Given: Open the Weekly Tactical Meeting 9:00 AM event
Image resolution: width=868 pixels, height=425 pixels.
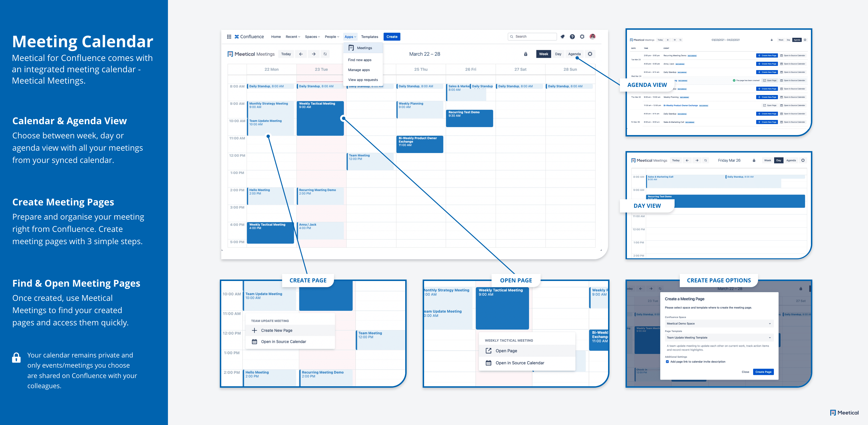Looking at the screenshot, I should point(320,118).
